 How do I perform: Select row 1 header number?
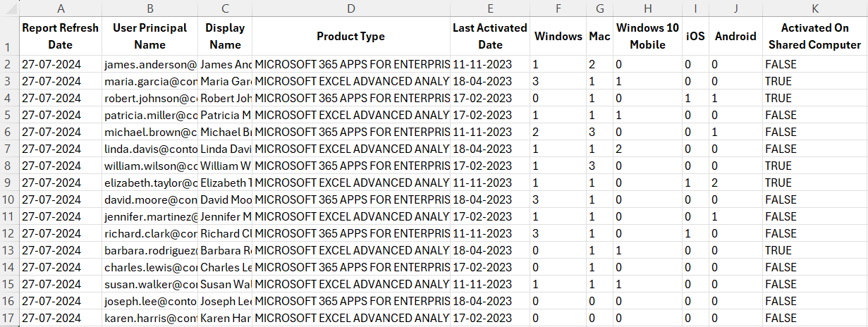[9, 36]
